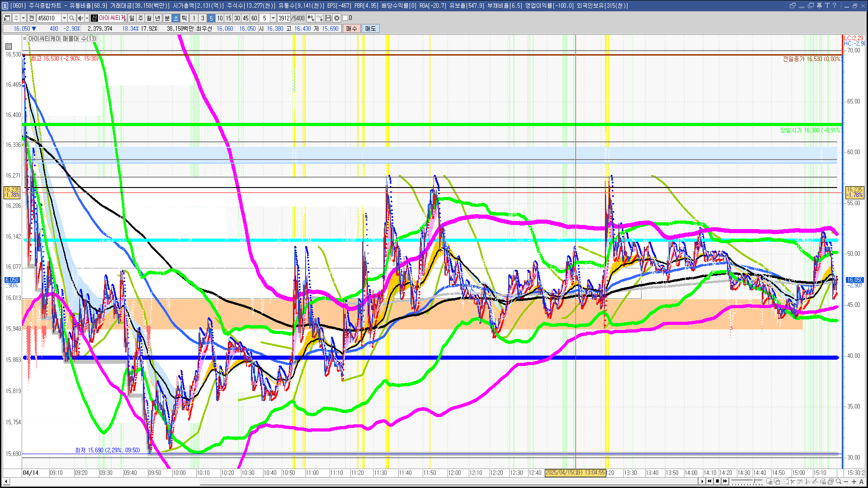
Task: Toggle the 초 (seconds) chart period button
Action: (x=176, y=18)
